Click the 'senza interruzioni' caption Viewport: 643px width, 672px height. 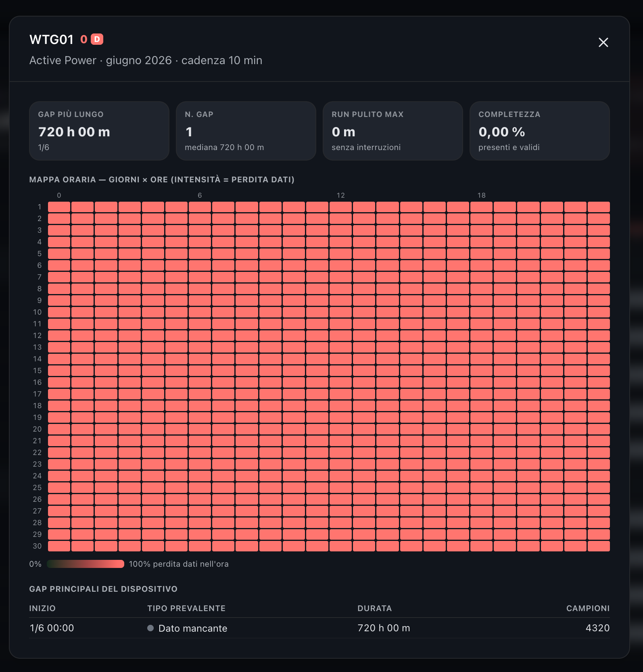tap(366, 147)
